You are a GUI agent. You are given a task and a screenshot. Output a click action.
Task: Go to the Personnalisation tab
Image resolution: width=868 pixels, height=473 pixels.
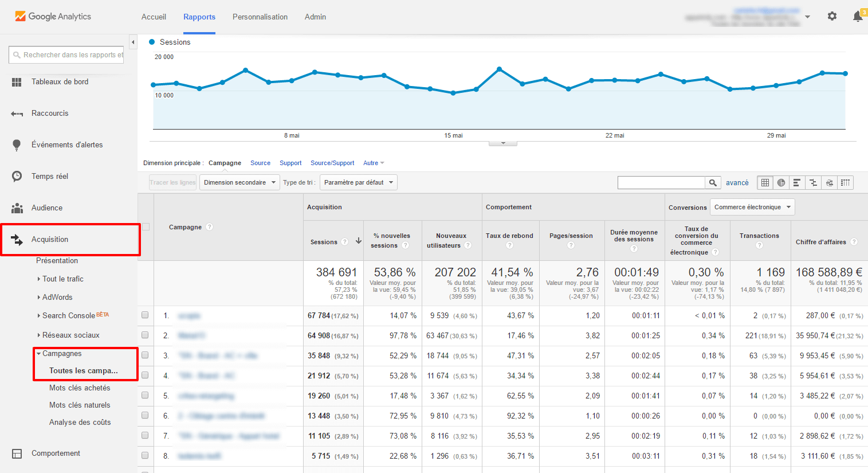(x=260, y=17)
